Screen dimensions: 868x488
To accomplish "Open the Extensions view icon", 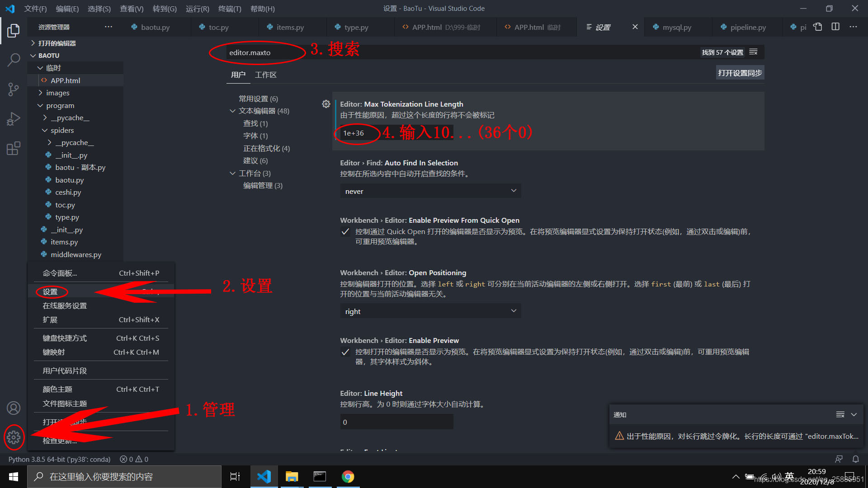I will 14,148.
